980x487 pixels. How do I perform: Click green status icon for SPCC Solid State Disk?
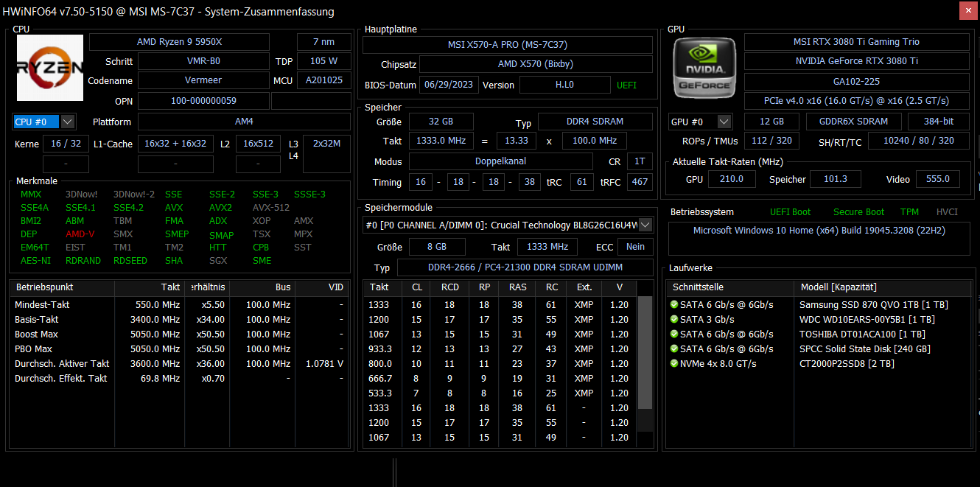pyautogui.click(x=673, y=348)
